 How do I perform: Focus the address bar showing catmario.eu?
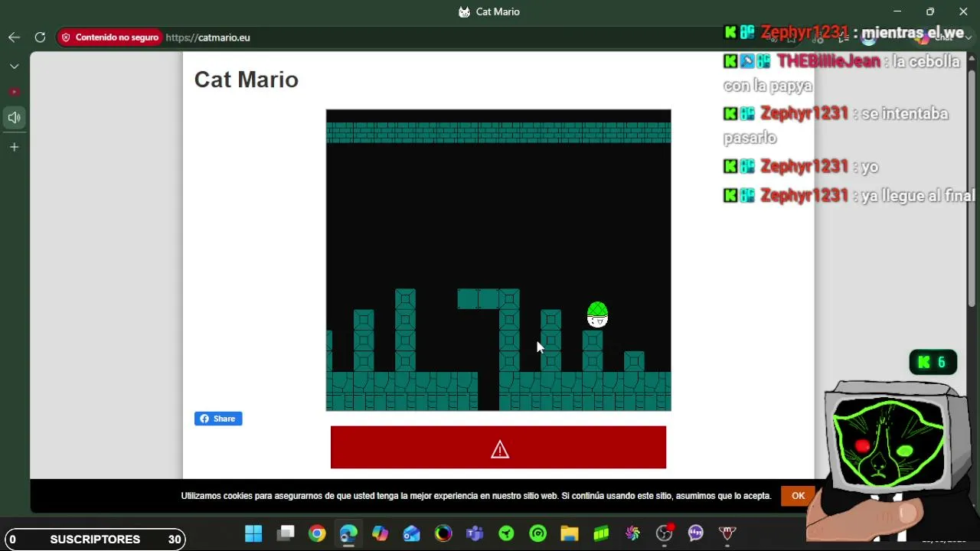[208, 37]
